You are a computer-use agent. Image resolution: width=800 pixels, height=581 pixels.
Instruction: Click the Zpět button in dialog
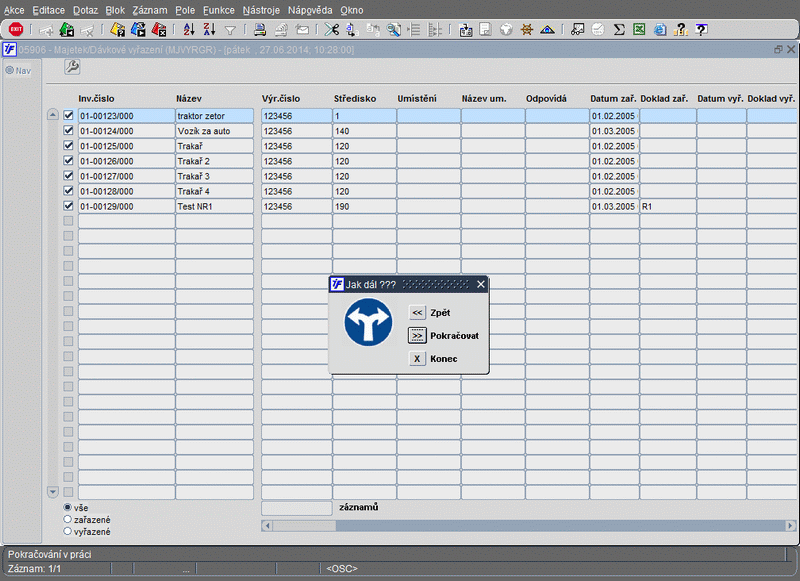pyautogui.click(x=418, y=313)
